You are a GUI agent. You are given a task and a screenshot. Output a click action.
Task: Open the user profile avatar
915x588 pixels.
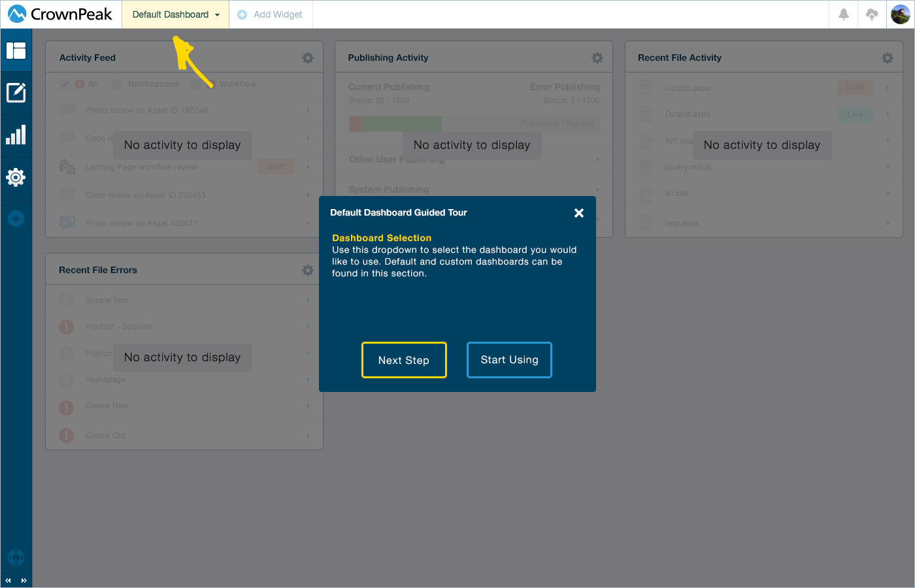click(901, 14)
